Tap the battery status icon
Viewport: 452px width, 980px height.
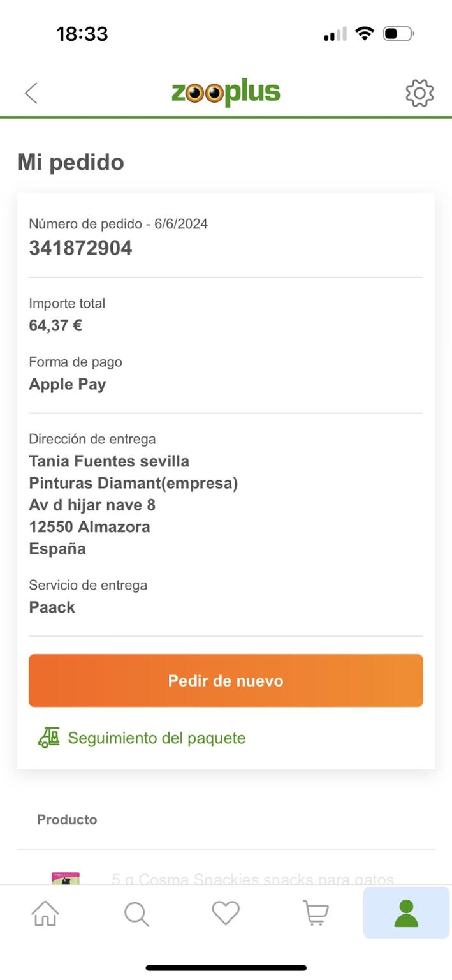(x=398, y=34)
